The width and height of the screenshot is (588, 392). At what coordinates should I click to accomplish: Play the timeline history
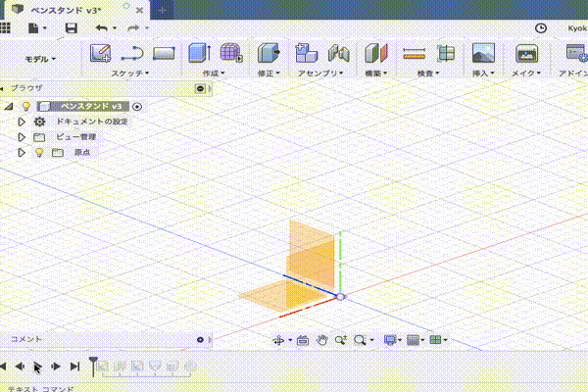coord(37,367)
